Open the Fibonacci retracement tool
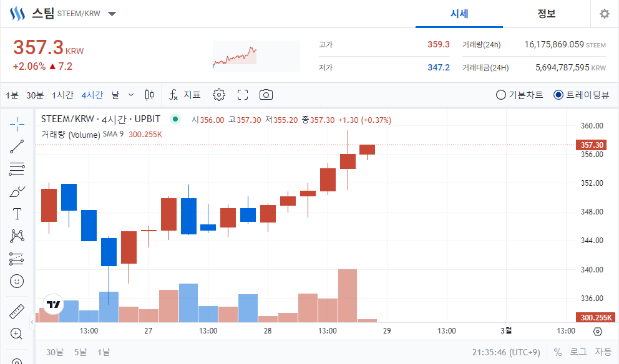 point(17,169)
